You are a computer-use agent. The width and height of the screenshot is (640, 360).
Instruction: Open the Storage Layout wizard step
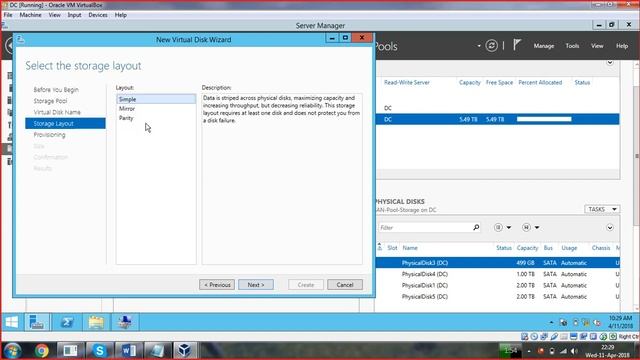click(x=65, y=123)
